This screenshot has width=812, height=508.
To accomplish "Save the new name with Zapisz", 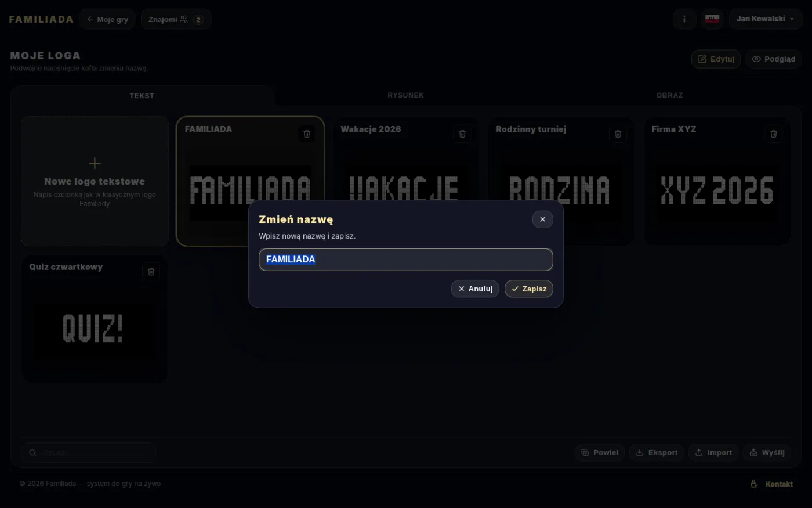I will (x=529, y=289).
